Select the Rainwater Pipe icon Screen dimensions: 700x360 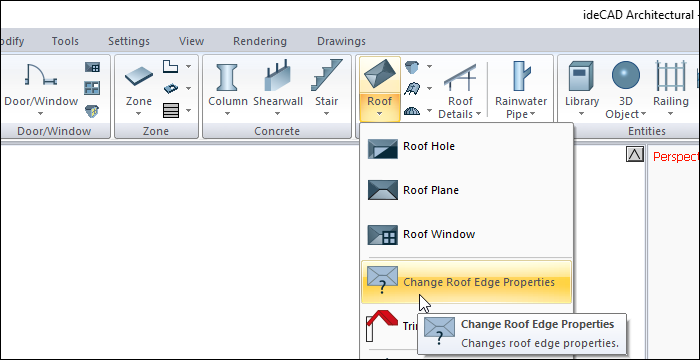click(x=521, y=76)
